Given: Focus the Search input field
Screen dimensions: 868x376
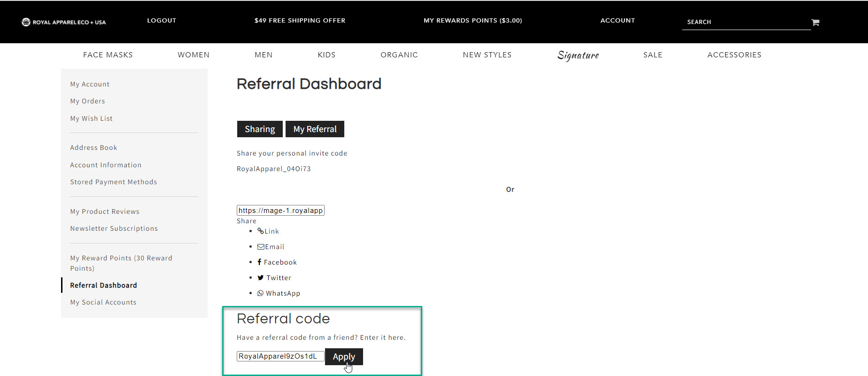Looking at the screenshot, I should click(746, 22).
